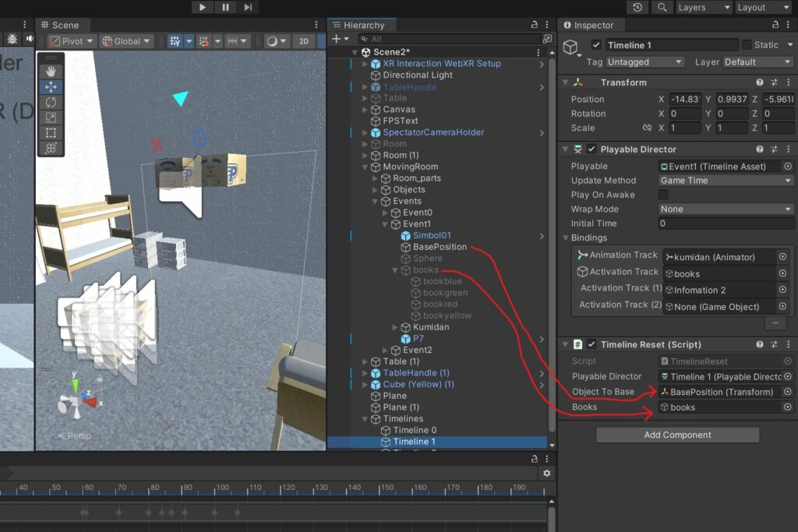The image size is (798, 532).
Task: Select SpectatorCameraHolder prefab
Action: (433, 132)
